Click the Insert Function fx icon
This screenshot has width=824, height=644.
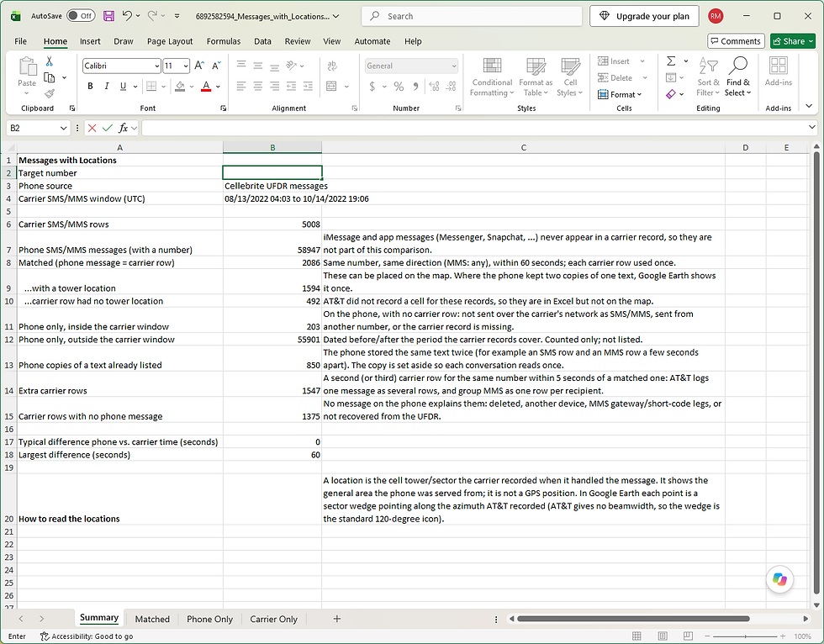click(123, 128)
